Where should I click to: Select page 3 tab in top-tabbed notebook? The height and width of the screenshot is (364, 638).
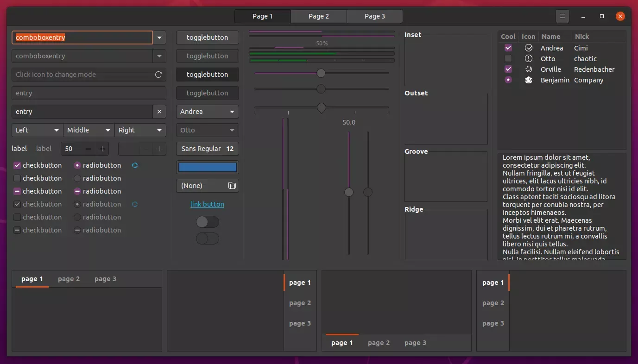106,279
